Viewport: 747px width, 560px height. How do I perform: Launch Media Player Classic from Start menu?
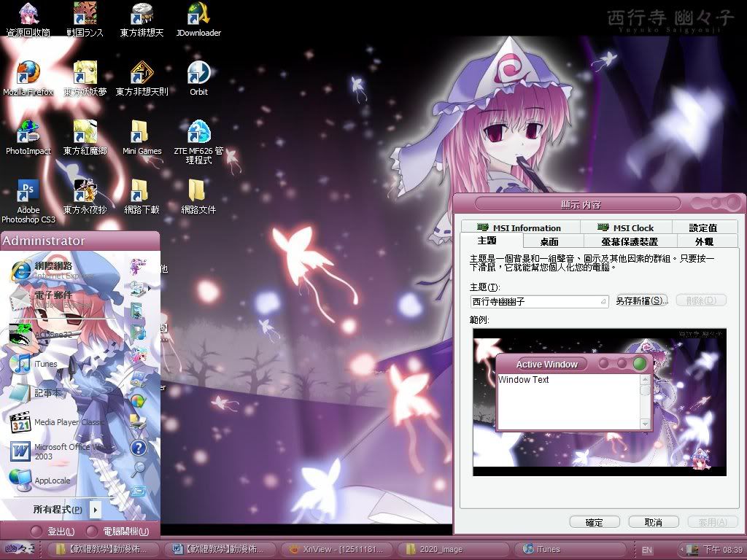pyautogui.click(x=57, y=422)
